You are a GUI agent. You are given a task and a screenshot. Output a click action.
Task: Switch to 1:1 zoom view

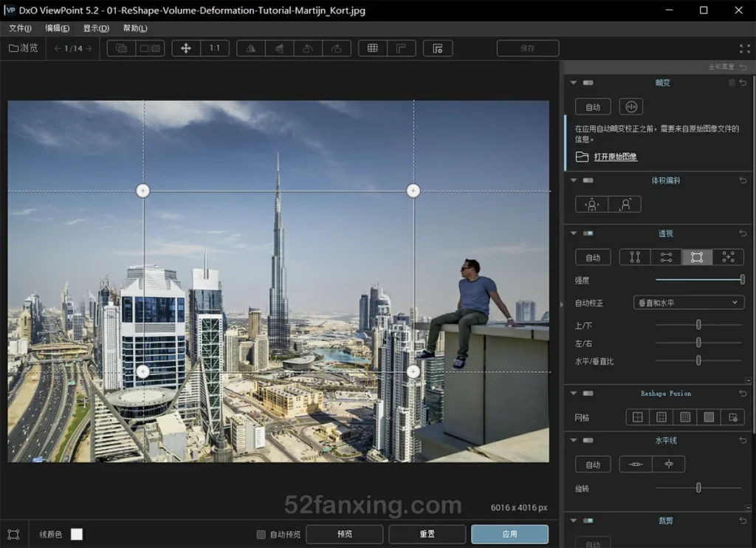(x=214, y=47)
